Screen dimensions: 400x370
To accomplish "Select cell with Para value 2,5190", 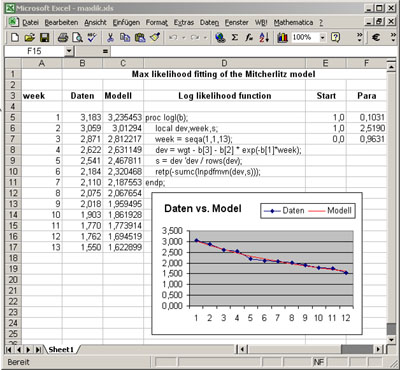I will (x=366, y=128).
